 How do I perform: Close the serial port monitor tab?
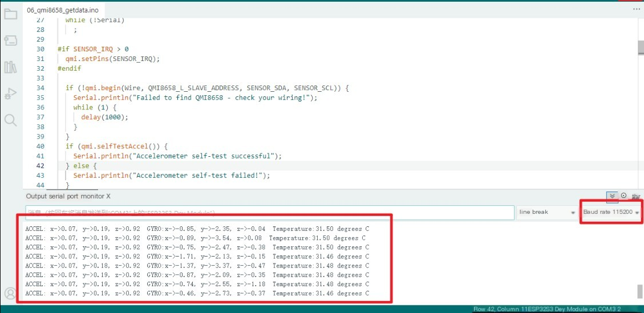coord(108,196)
